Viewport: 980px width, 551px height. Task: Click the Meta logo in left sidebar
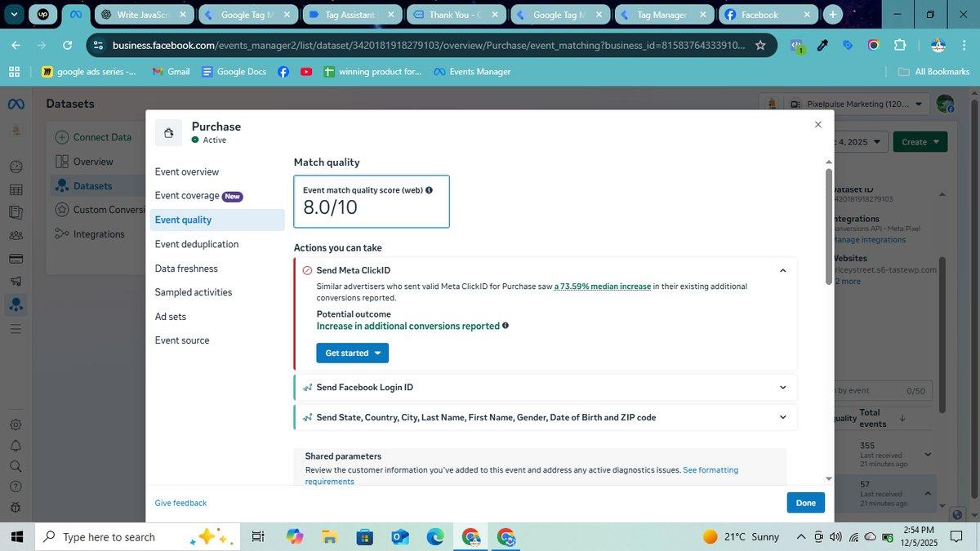point(16,104)
